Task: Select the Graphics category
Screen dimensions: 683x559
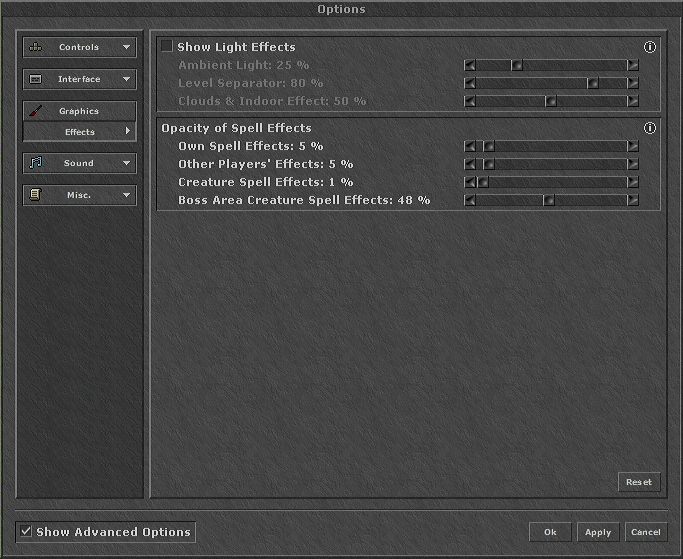Action: coord(79,111)
